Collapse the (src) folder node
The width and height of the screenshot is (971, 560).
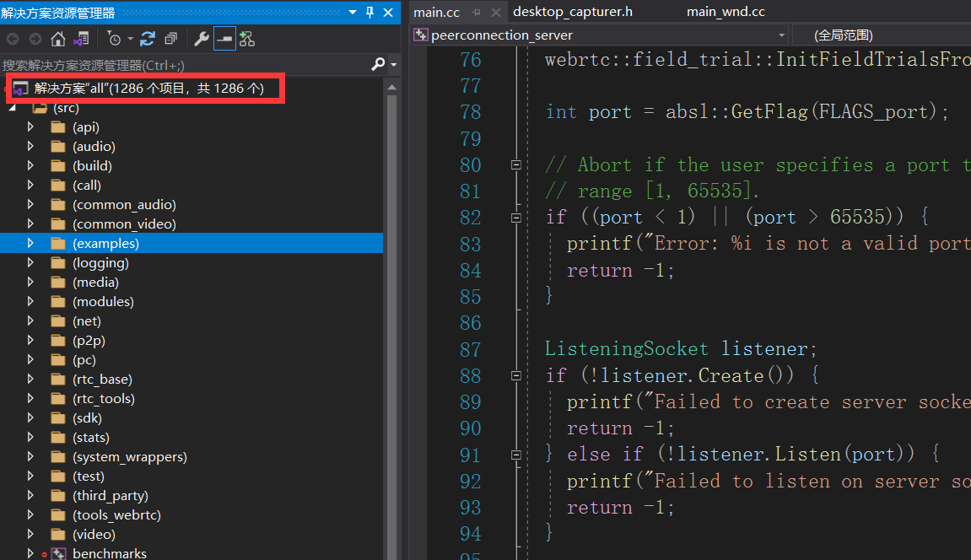pyautogui.click(x=13, y=108)
